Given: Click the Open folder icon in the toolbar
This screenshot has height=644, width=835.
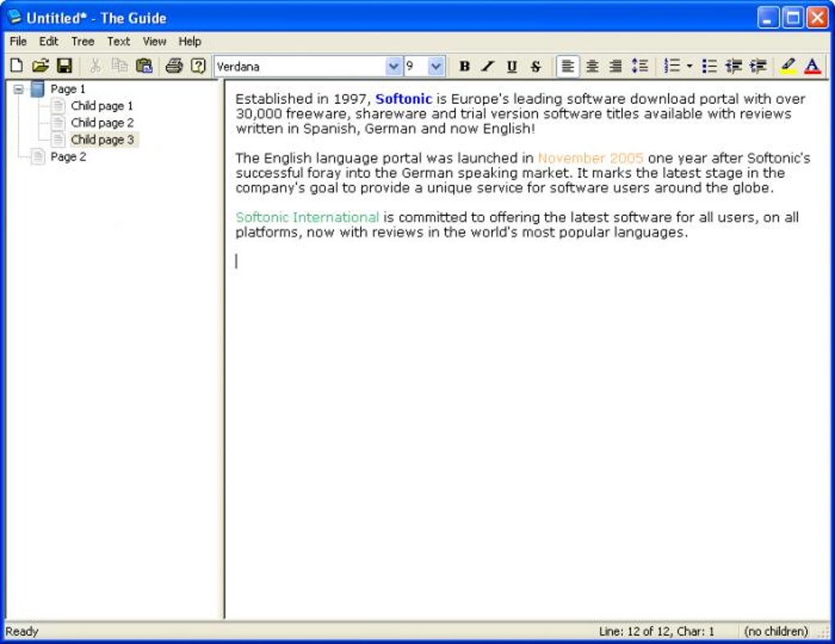Looking at the screenshot, I should [x=40, y=66].
